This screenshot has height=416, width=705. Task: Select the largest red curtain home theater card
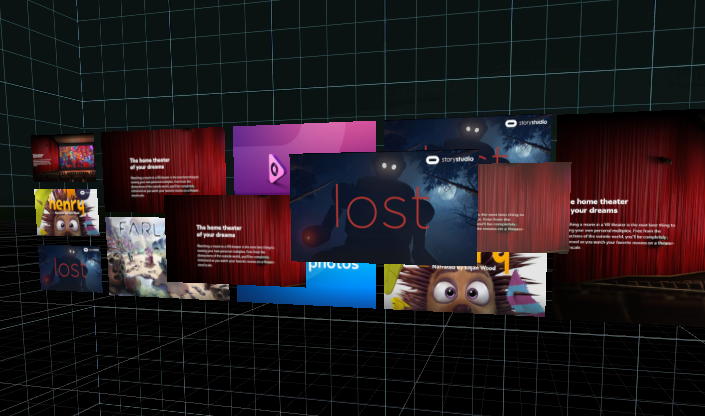629,218
